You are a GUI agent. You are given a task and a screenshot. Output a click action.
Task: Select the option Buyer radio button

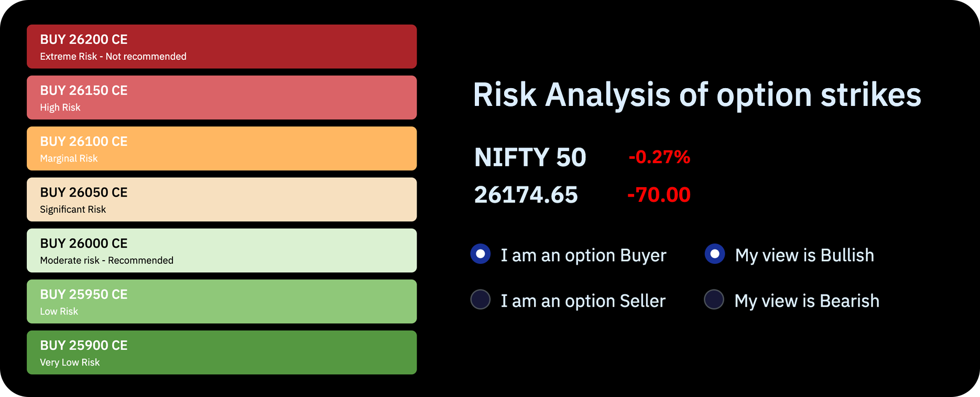(481, 254)
